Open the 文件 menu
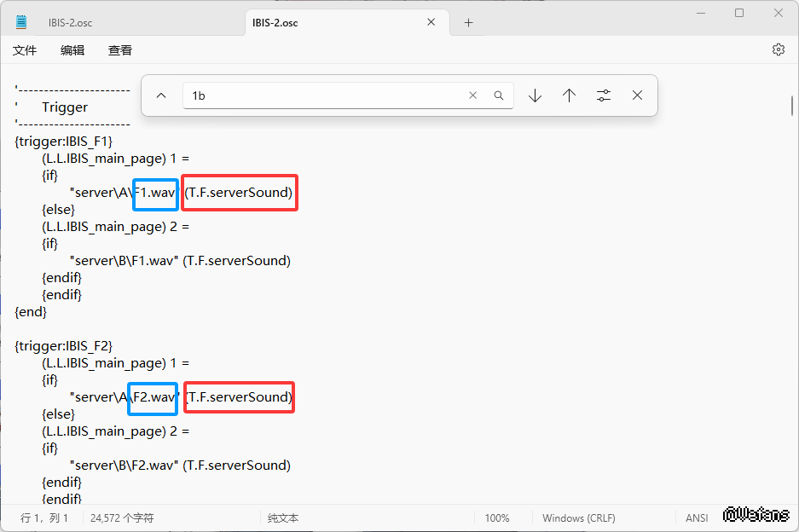This screenshot has width=799, height=532. point(25,51)
